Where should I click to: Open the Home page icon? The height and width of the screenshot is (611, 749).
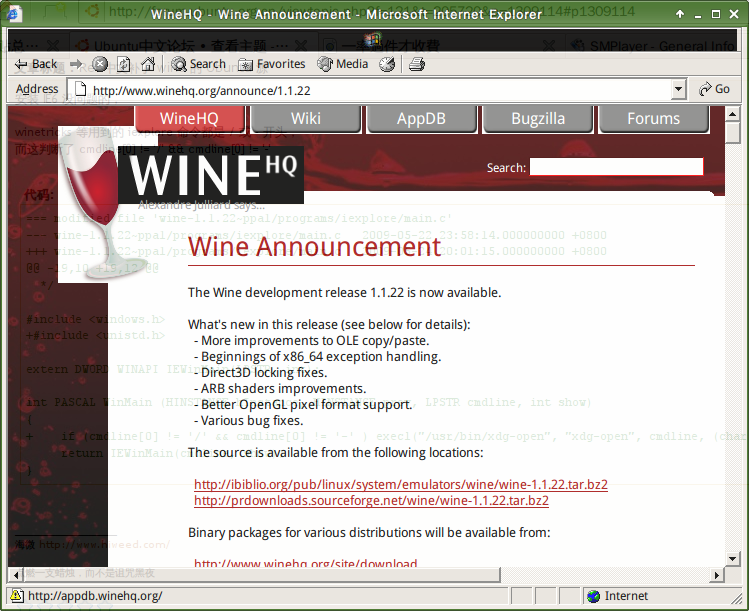[148, 64]
